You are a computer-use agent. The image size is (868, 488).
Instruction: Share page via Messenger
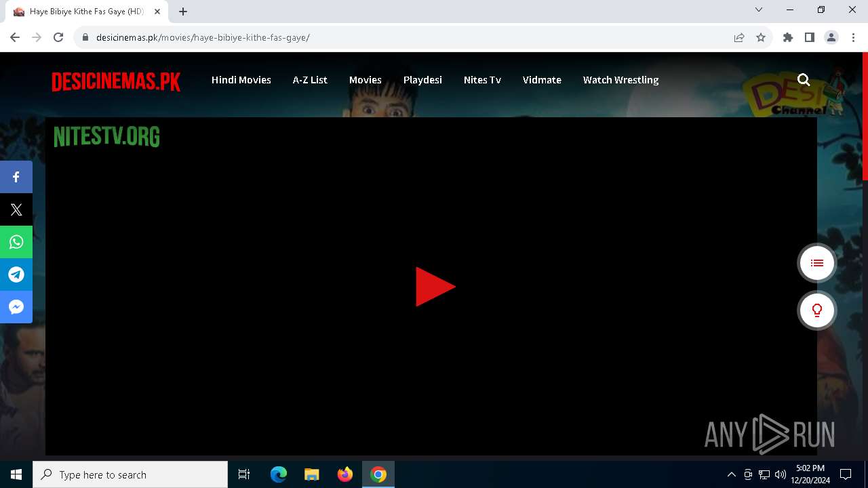click(16, 307)
